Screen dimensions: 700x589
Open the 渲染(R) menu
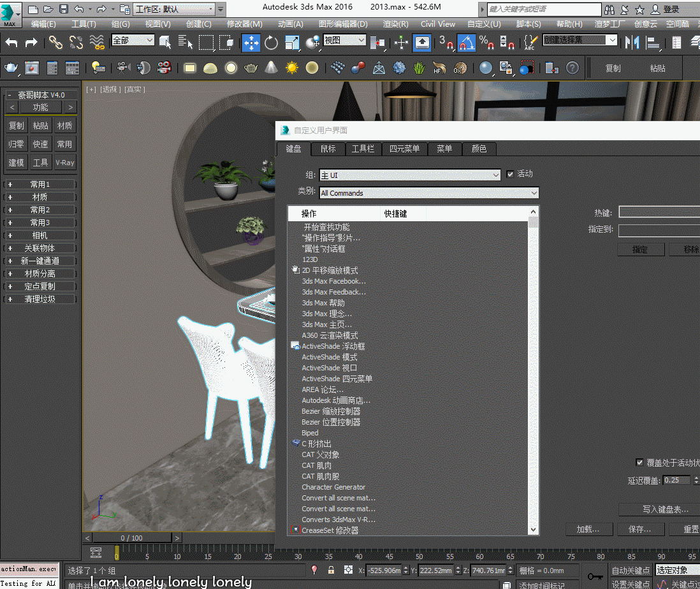[x=396, y=24]
